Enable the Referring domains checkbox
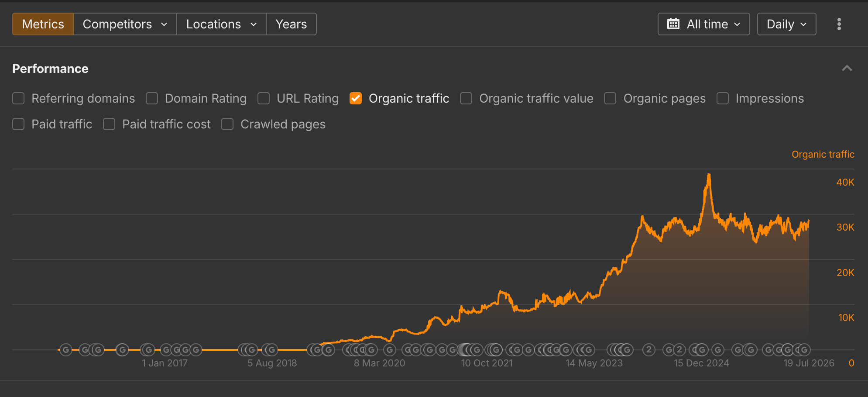Screen dimensions: 868x397 18,98
